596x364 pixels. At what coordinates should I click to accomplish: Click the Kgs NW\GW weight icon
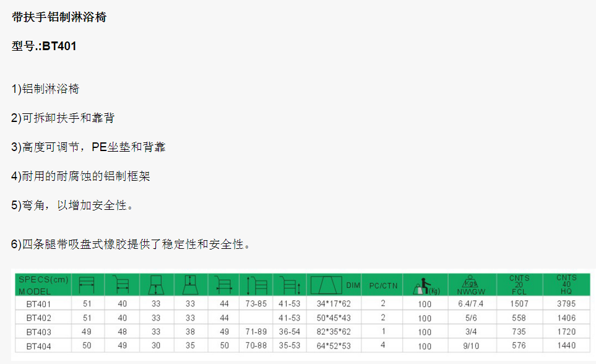(469, 285)
